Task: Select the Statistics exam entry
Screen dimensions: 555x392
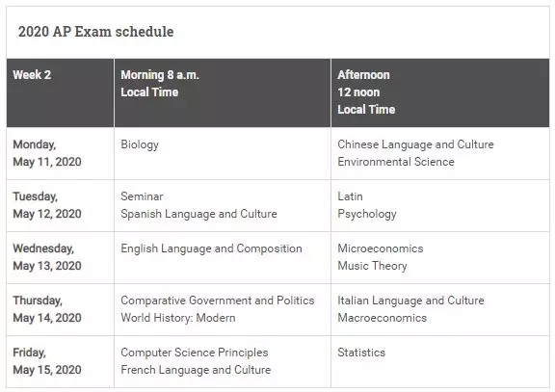Action: point(361,353)
